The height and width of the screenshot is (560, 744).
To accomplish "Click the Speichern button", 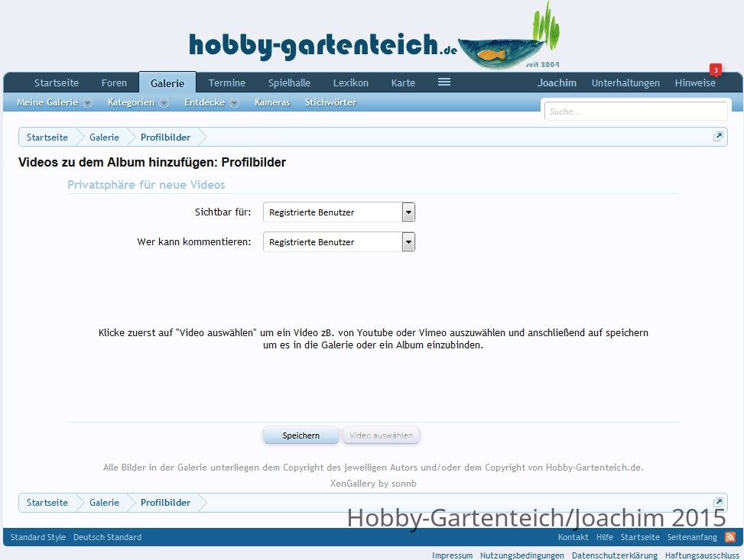I will click(301, 435).
